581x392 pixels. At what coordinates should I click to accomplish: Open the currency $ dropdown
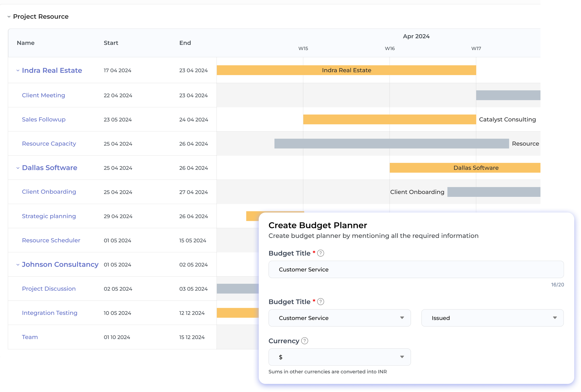pos(339,357)
